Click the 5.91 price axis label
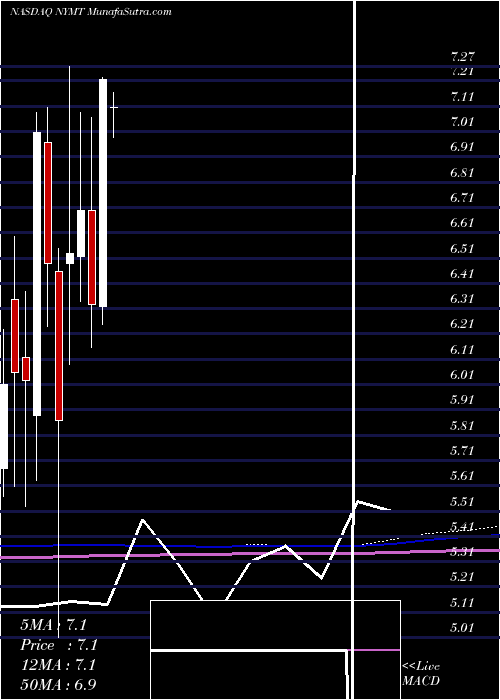 coord(462,400)
